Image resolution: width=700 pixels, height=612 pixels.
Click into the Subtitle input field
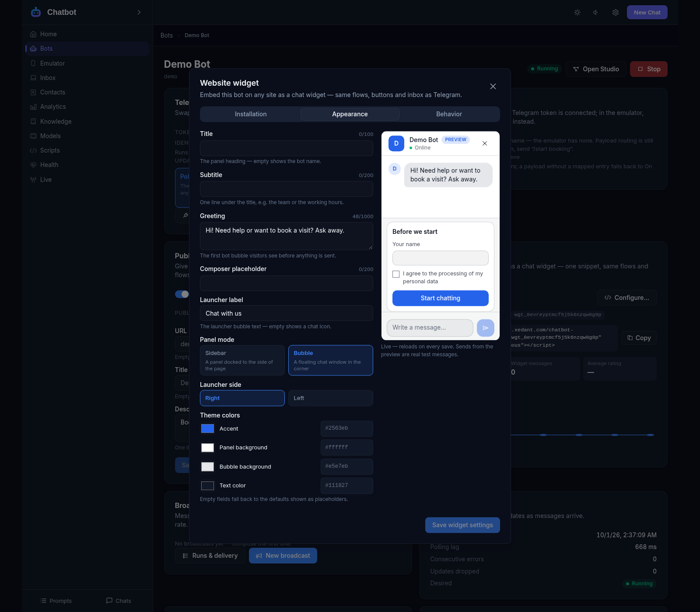pos(287,189)
